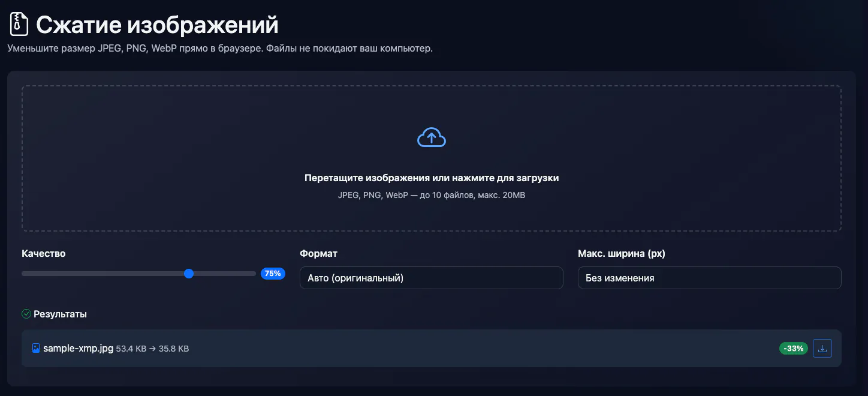Click the Формат label
The width and height of the screenshot is (868, 396).
(x=319, y=253)
